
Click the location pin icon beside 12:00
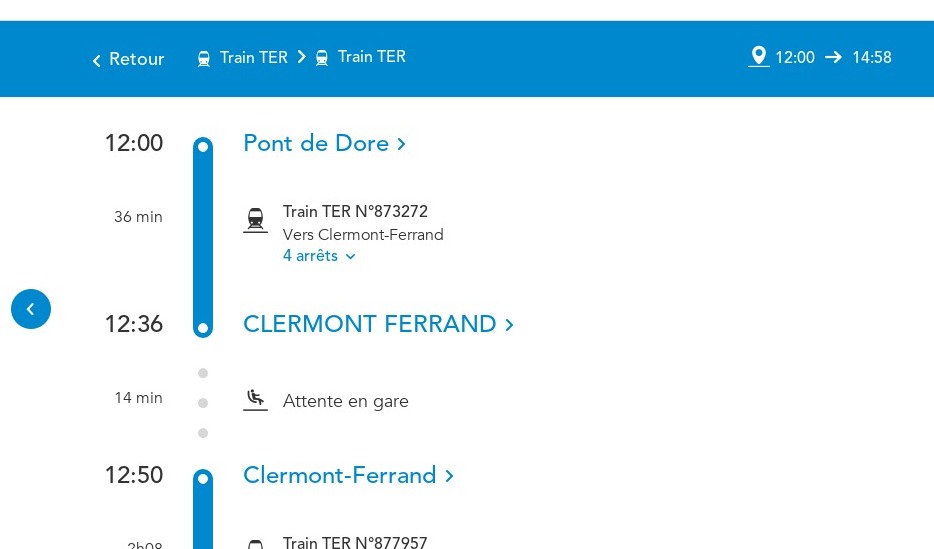pyautogui.click(x=758, y=57)
